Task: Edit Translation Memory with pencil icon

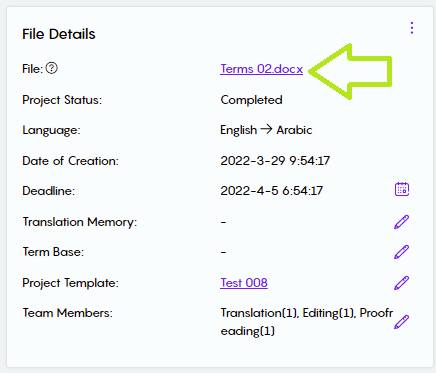Action: 402,222
